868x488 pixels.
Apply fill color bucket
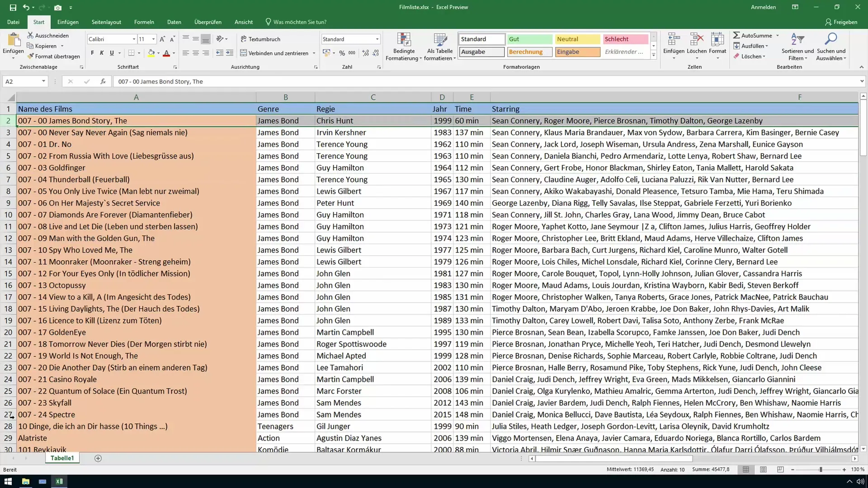click(x=151, y=53)
